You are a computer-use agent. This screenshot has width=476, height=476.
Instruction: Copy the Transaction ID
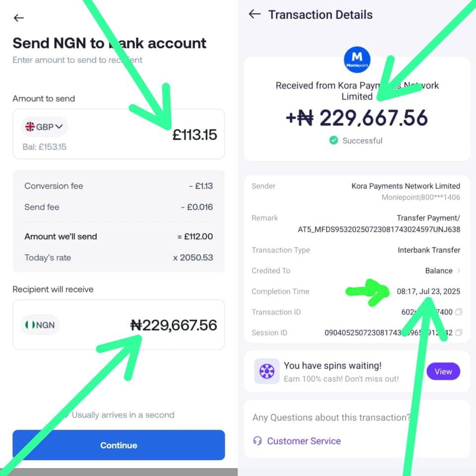459,312
